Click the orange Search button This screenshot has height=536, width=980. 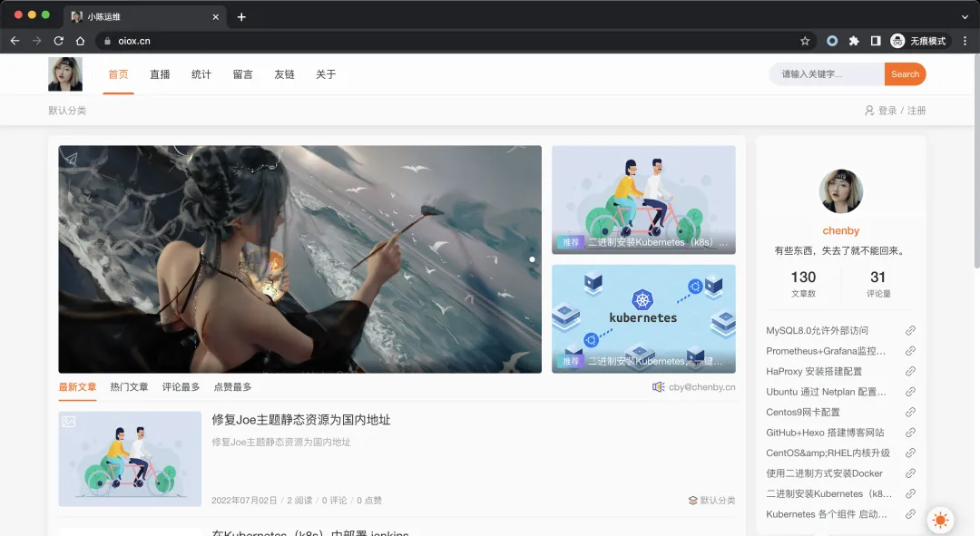[905, 74]
